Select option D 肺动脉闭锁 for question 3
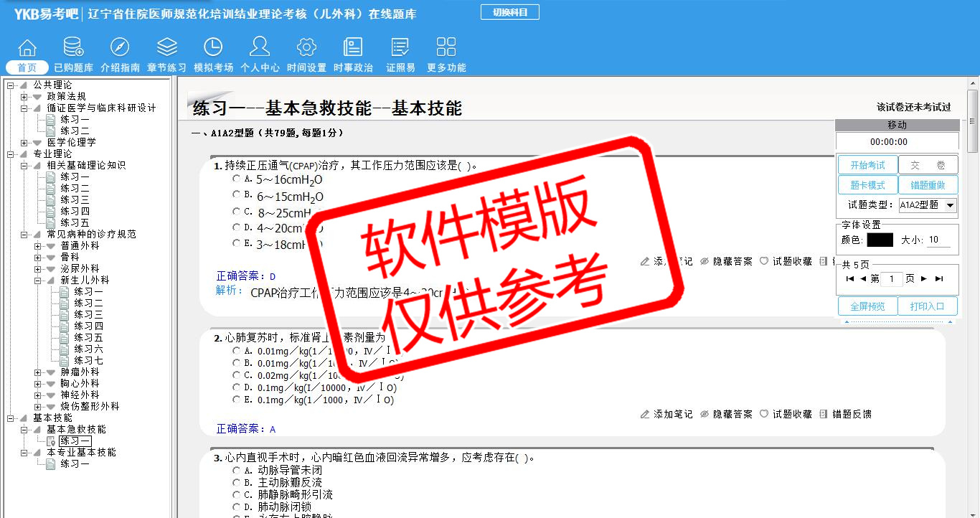The width and height of the screenshot is (980, 518). [236, 507]
